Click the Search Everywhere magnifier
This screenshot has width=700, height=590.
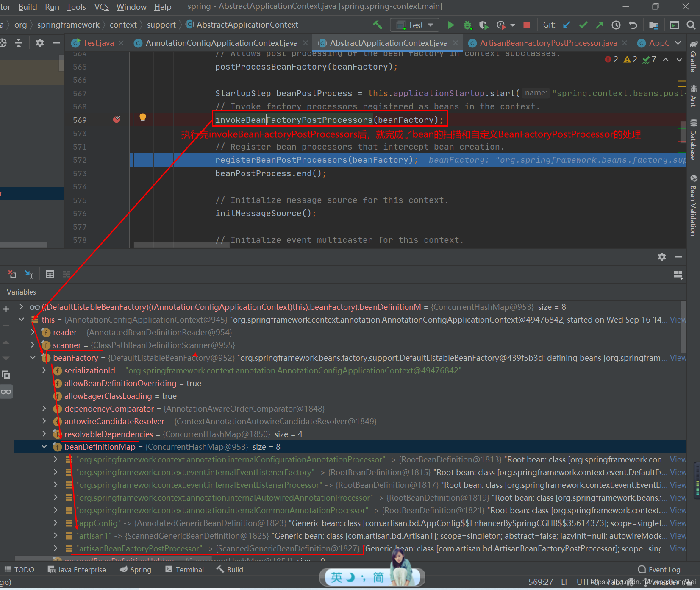point(691,25)
